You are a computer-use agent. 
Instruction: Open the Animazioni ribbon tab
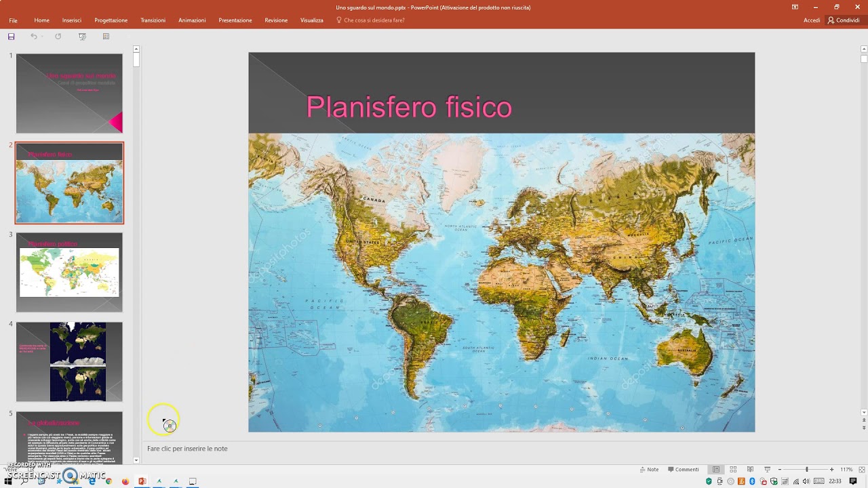click(192, 20)
